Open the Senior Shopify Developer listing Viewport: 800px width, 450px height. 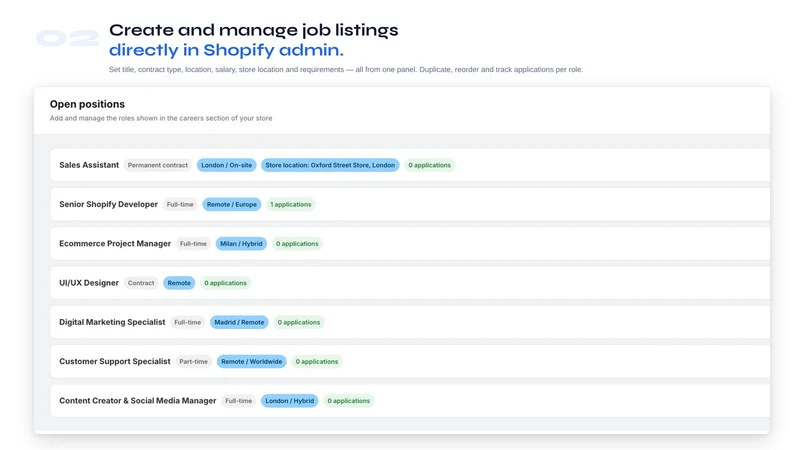pyautogui.click(x=108, y=204)
